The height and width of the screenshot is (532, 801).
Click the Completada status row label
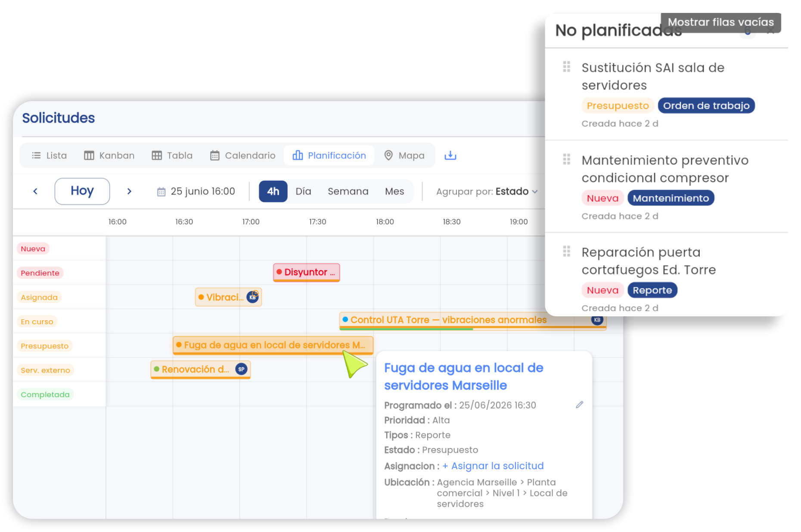[45, 394]
